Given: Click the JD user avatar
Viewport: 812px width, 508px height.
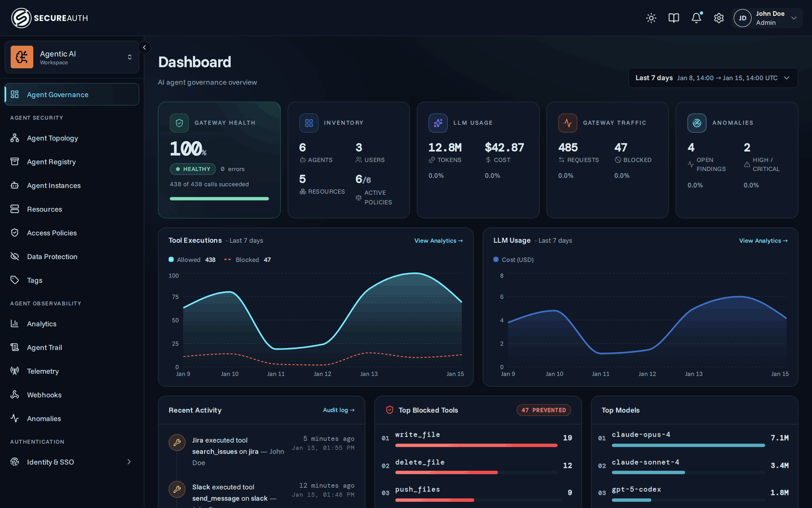Looking at the screenshot, I should point(743,18).
